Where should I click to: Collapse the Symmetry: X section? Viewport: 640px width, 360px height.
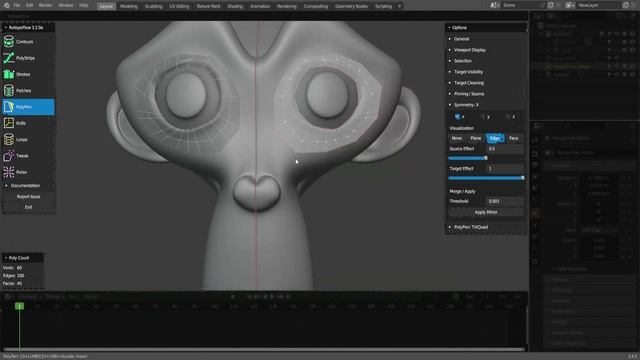485,105
